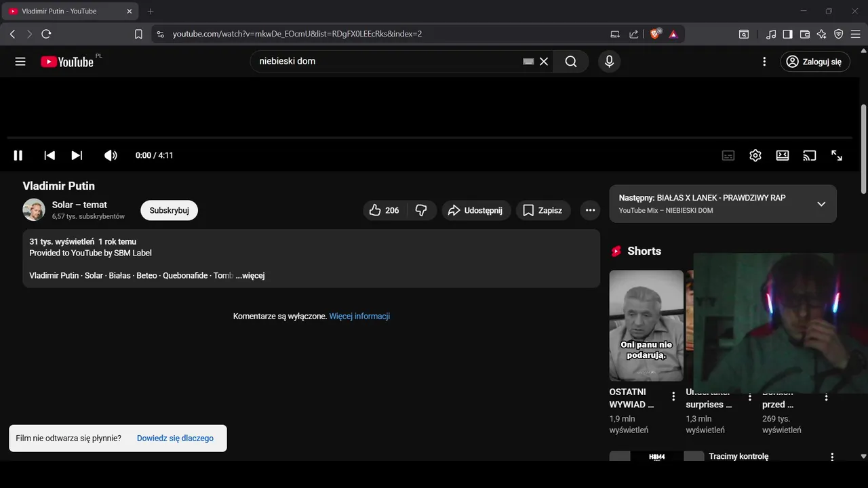Skip to the previous video
This screenshot has width=868, height=488.
click(50, 155)
